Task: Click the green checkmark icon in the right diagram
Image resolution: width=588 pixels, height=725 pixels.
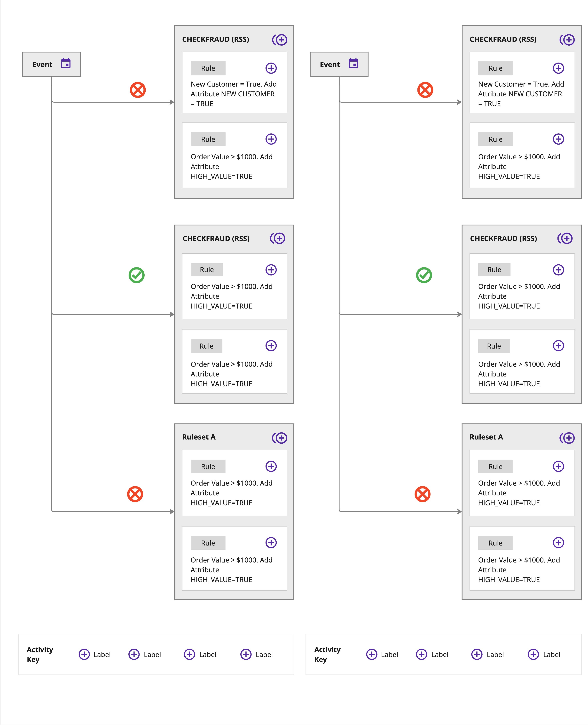Action: coord(424,275)
